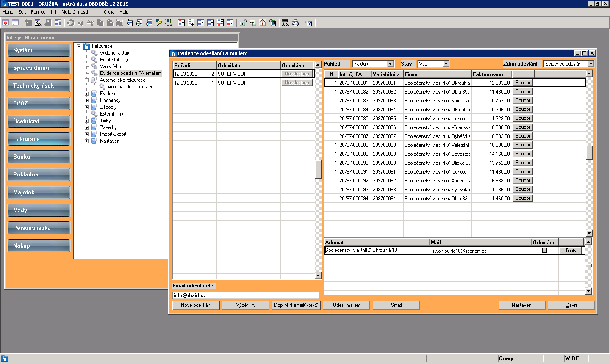Open the Okna menu

click(109, 12)
